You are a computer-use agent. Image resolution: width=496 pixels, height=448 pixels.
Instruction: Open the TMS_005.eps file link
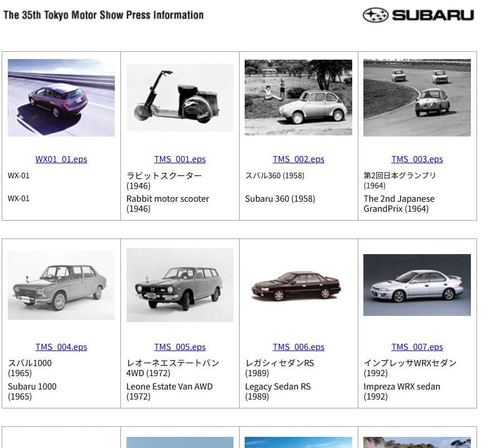tap(179, 347)
